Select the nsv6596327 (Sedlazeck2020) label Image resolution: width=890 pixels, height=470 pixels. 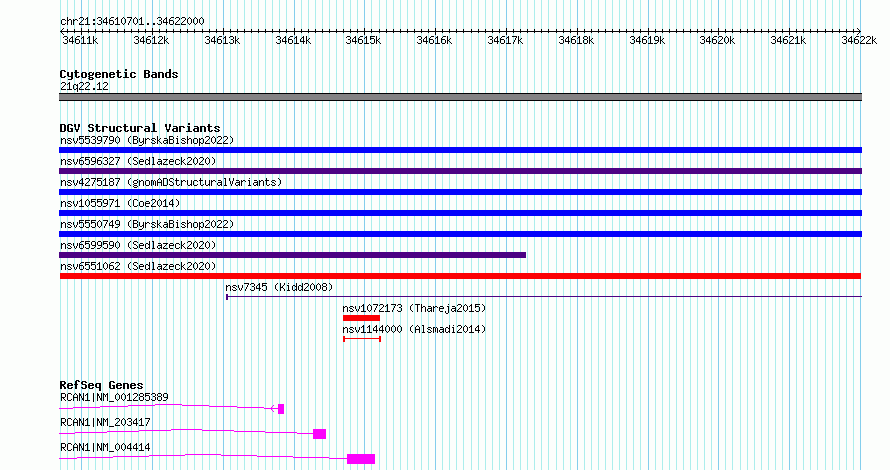138,161
